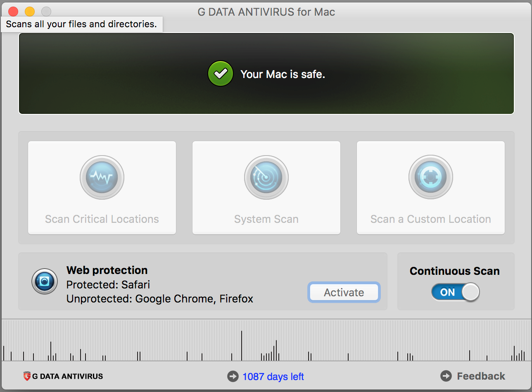The height and width of the screenshot is (392, 532).
Task: Click the Web protection shield icon
Action: coord(45,281)
